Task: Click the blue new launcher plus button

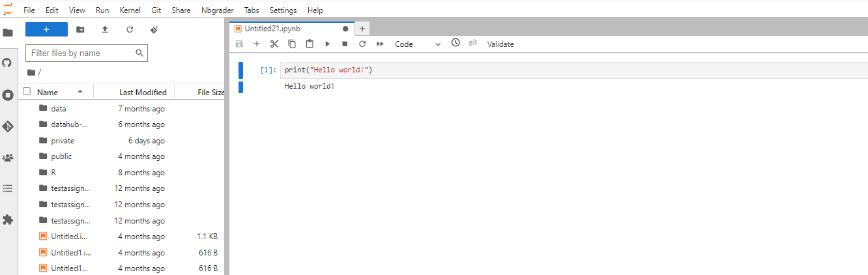Action: tap(46, 29)
